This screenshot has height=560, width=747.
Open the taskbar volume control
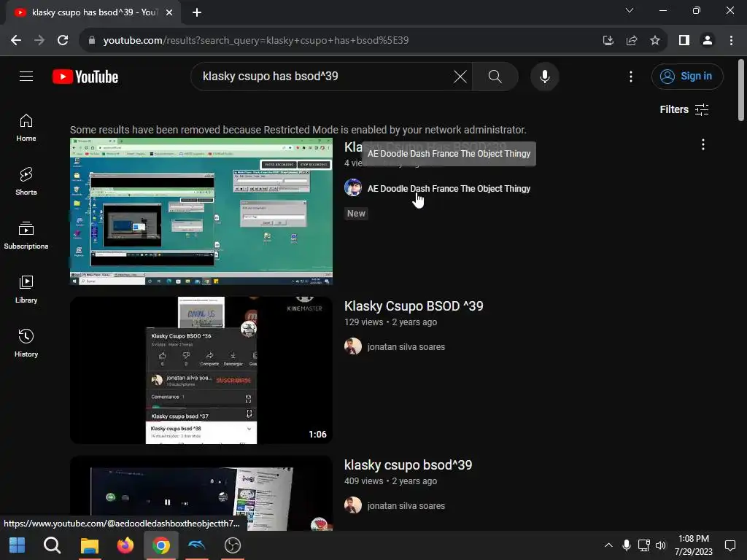click(661, 545)
